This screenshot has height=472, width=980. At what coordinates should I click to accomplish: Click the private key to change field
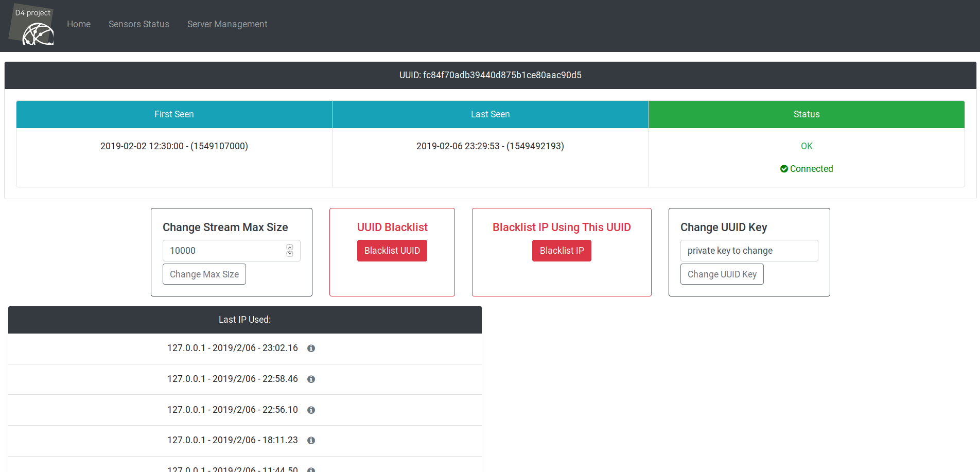coord(749,251)
